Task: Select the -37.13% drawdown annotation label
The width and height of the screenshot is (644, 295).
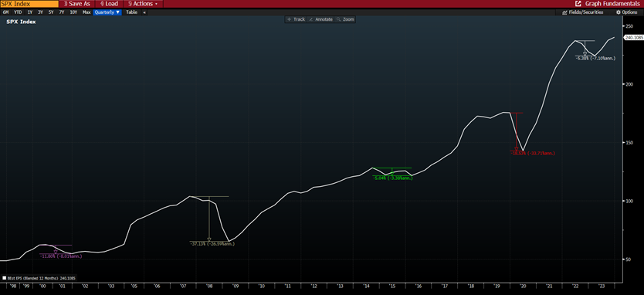Action: pyautogui.click(x=212, y=243)
